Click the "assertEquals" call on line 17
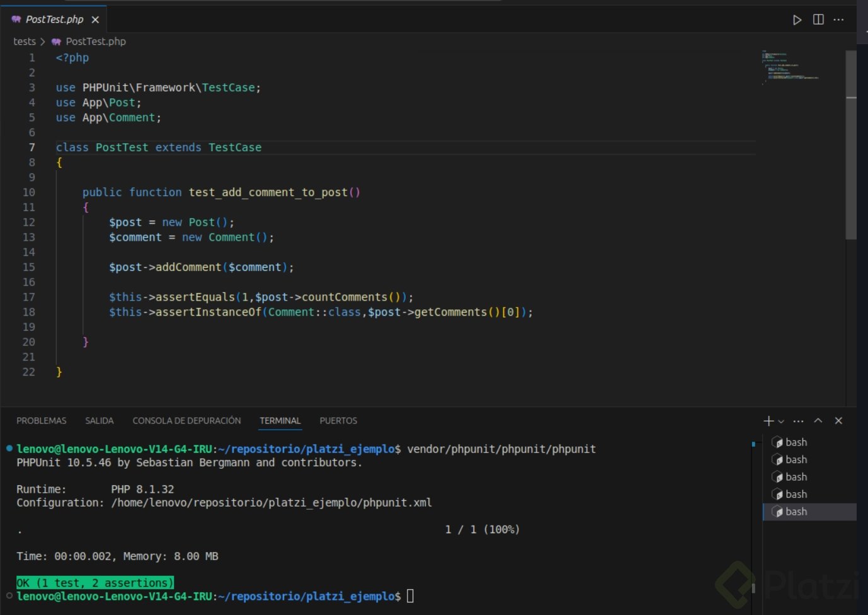 (195, 297)
